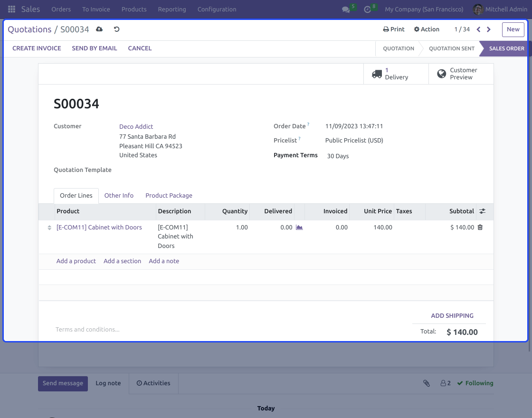Click the Subtotal column header
532x418 pixels.
[451, 211]
